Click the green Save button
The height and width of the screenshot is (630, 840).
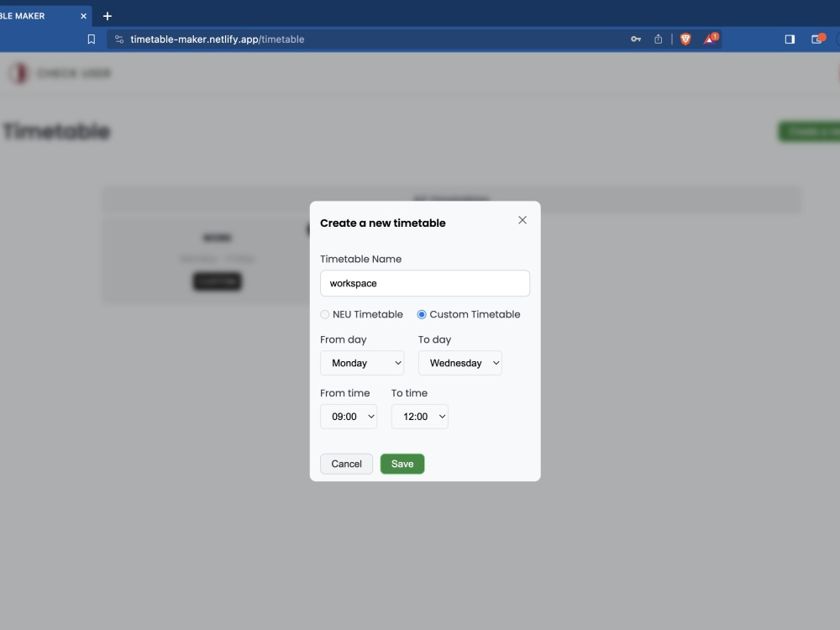point(402,464)
